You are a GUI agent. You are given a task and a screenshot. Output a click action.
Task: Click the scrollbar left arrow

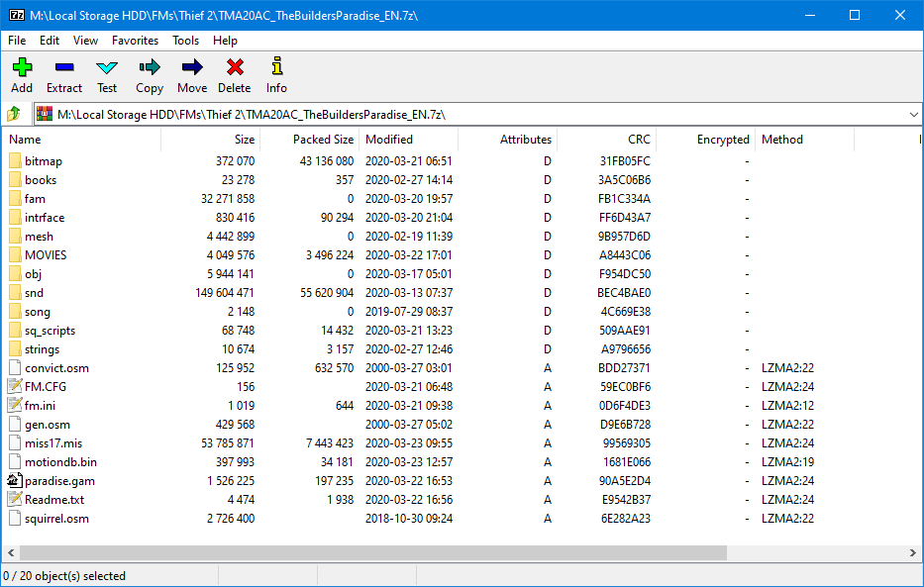(11, 553)
